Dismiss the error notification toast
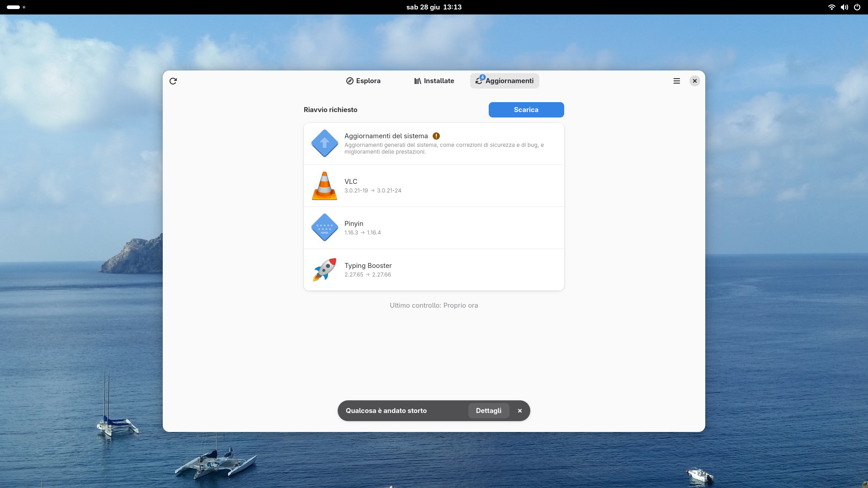 [x=520, y=411]
